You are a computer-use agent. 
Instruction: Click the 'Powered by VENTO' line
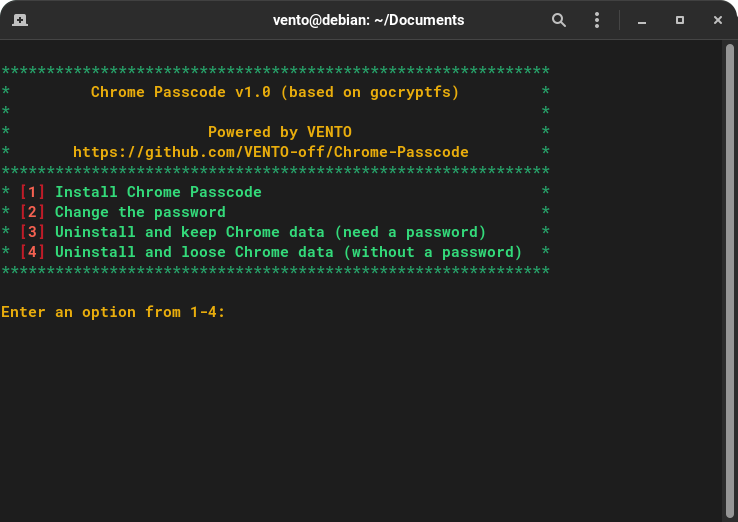[x=280, y=132]
